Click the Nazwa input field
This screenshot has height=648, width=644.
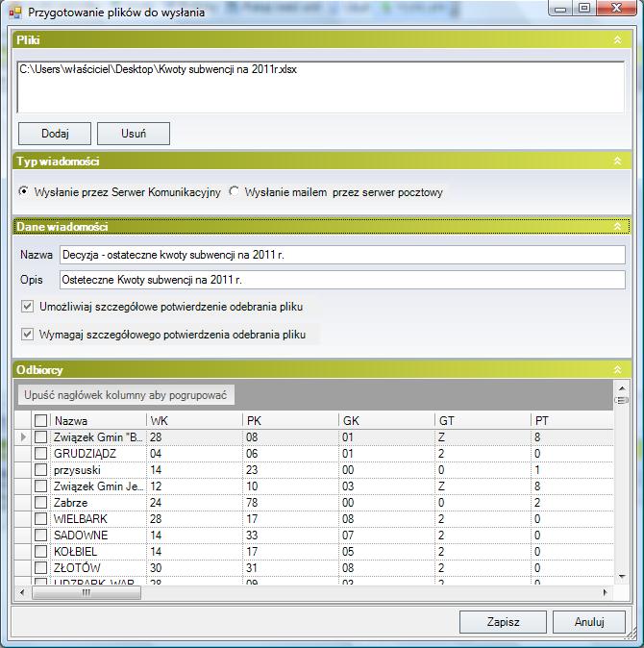[x=342, y=255]
